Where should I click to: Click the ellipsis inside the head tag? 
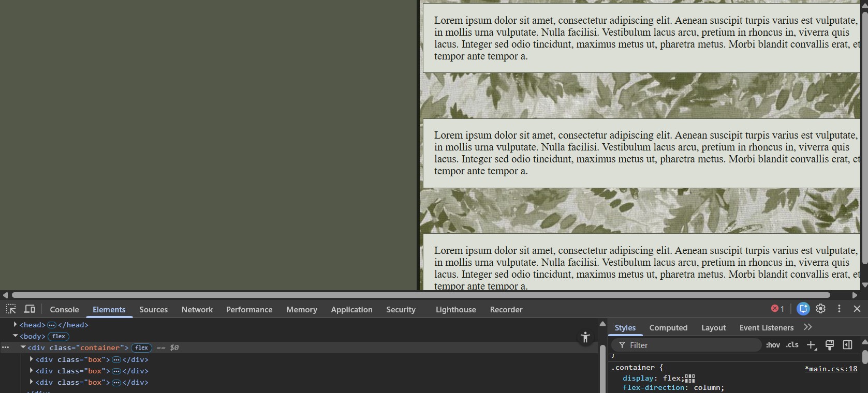(52, 325)
